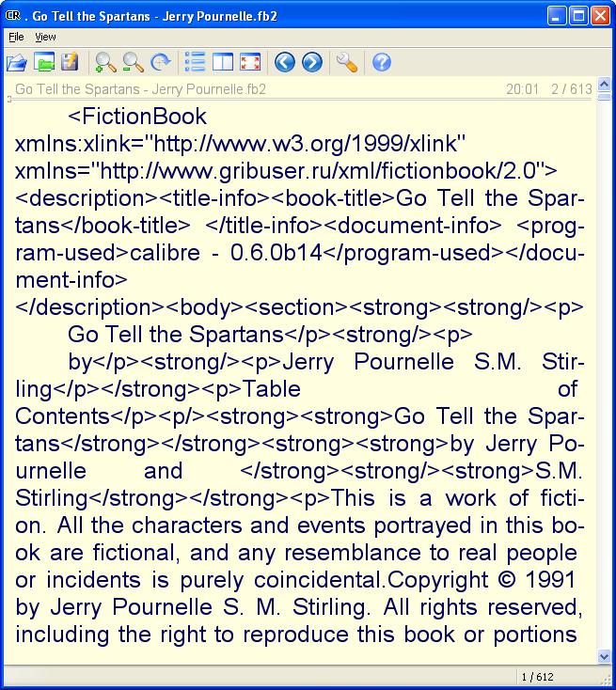The height and width of the screenshot is (690, 616).
Task: Toggle two-page view mode
Action: 223,62
